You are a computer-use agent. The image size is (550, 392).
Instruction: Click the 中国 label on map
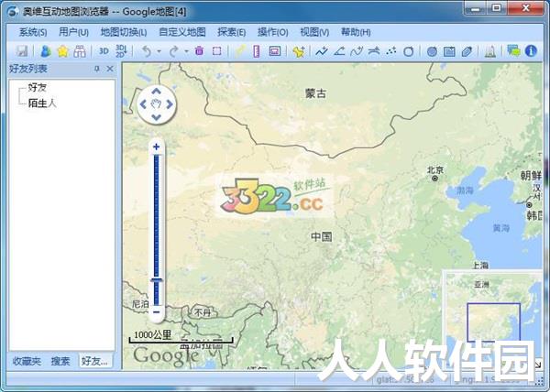[x=322, y=236]
